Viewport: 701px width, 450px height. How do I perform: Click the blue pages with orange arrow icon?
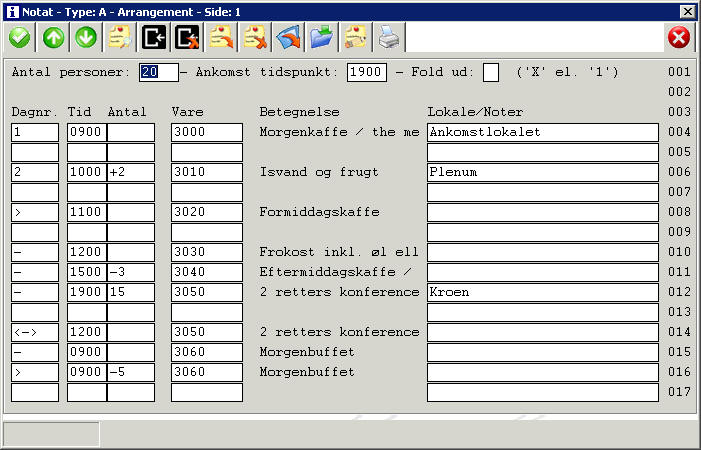[x=289, y=38]
